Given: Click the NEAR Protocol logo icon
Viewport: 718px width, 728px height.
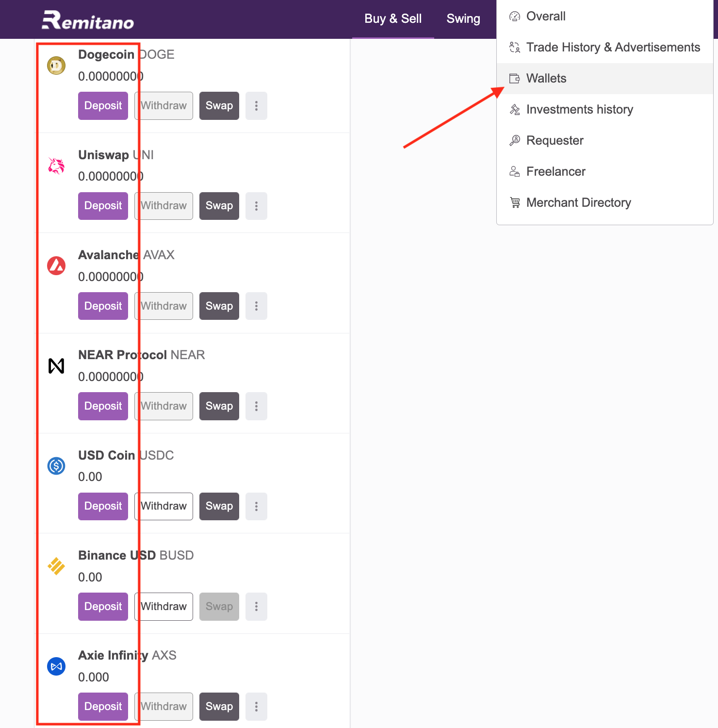Looking at the screenshot, I should pyautogui.click(x=56, y=366).
